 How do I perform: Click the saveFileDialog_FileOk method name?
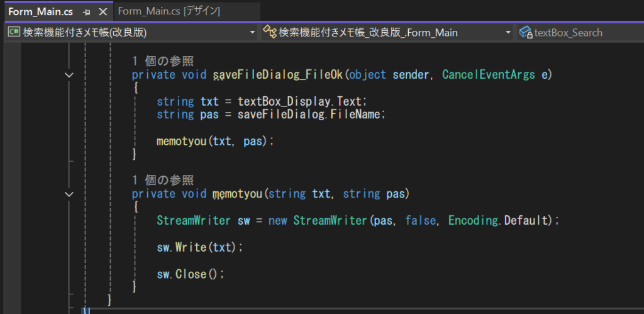point(277,76)
